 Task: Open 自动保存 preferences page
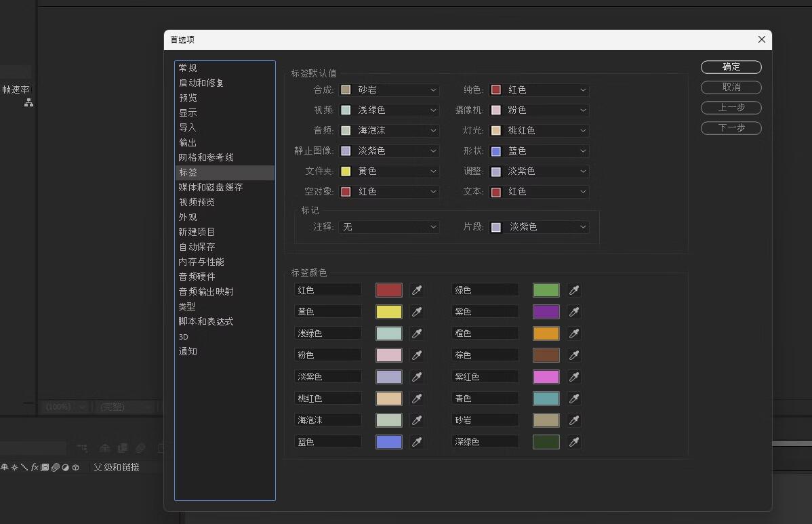click(x=225, y=247)
